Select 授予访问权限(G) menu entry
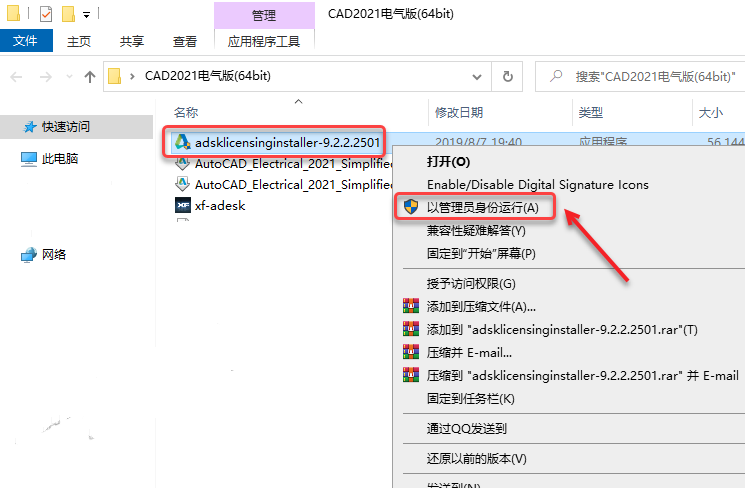This screenshot has width=745, height=488. coord(471,284)
